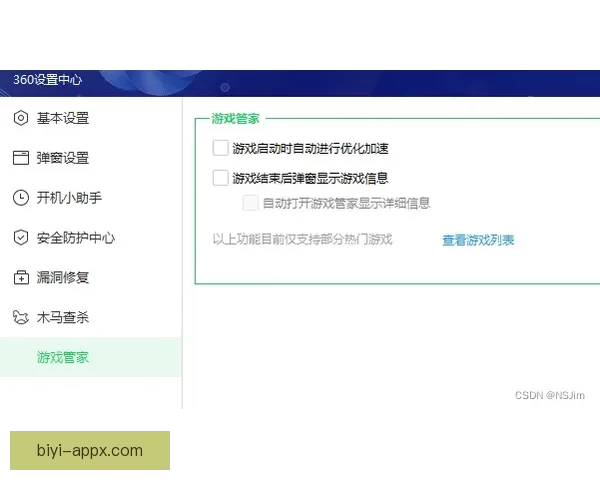The image size is (600, 480).
Task: Enable 游戏启动时自动进行优化加速 checkbox
Action: click(x=220, y=148)
